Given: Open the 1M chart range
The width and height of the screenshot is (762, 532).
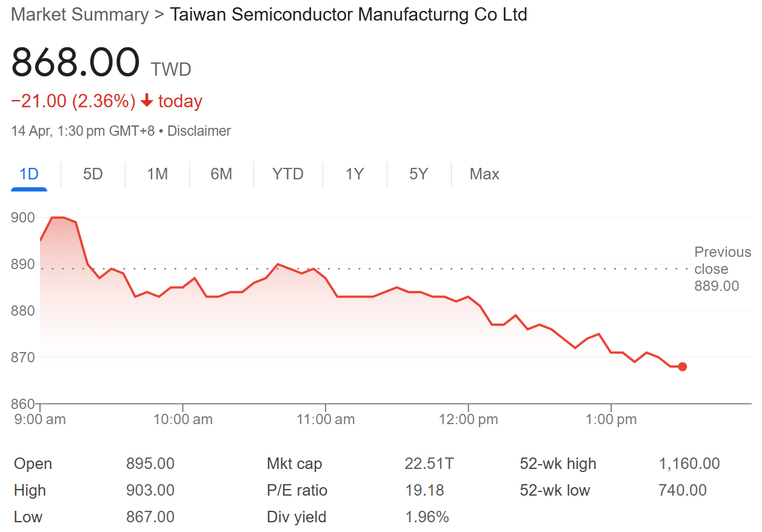Looking at the screenshot, I should (x=157, y=175).
